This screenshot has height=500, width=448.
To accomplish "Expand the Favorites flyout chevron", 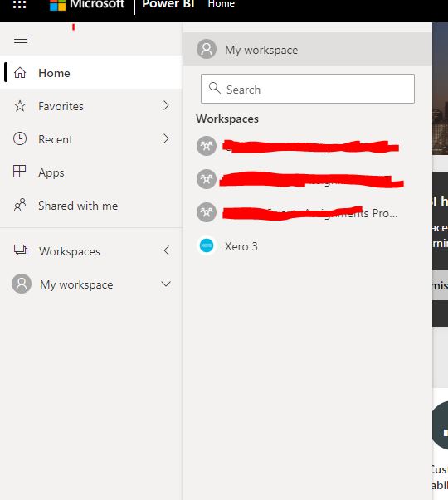I will point(166,105).
